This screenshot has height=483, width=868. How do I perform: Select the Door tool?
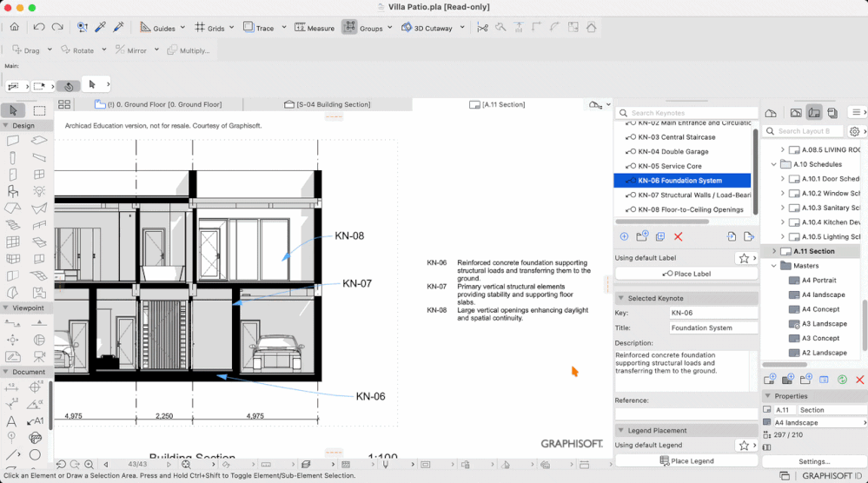coord(13,175)
